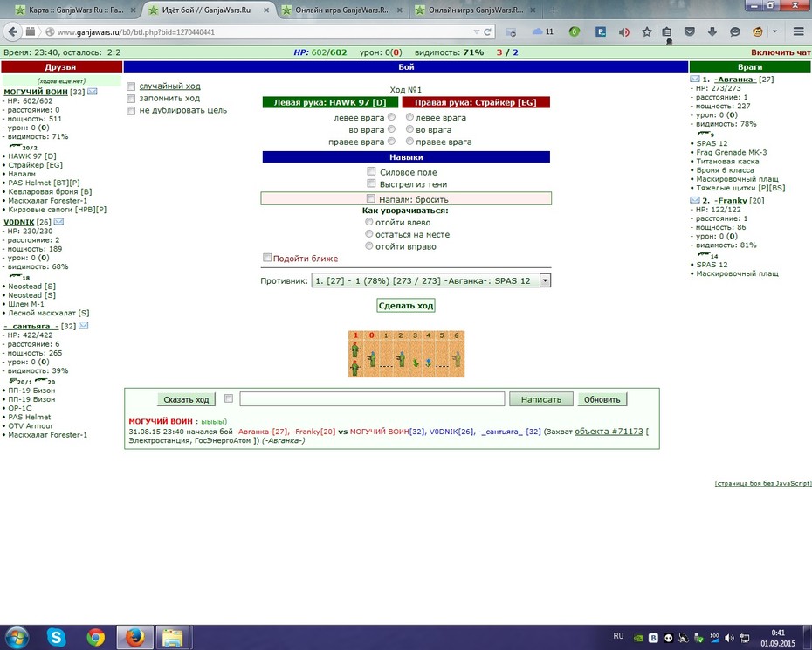Click the mail envelope toolbar extension icon

[511, 32]
